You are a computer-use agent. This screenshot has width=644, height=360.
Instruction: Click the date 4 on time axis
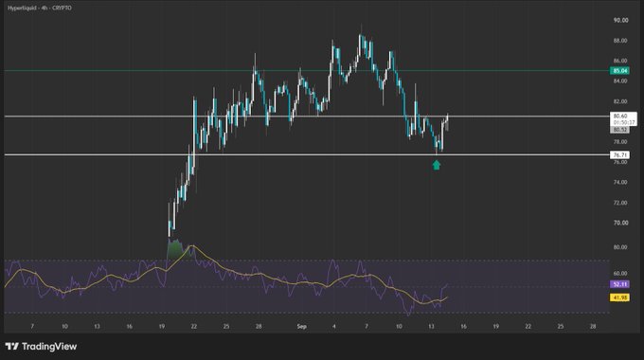click(x=334, y=327)
